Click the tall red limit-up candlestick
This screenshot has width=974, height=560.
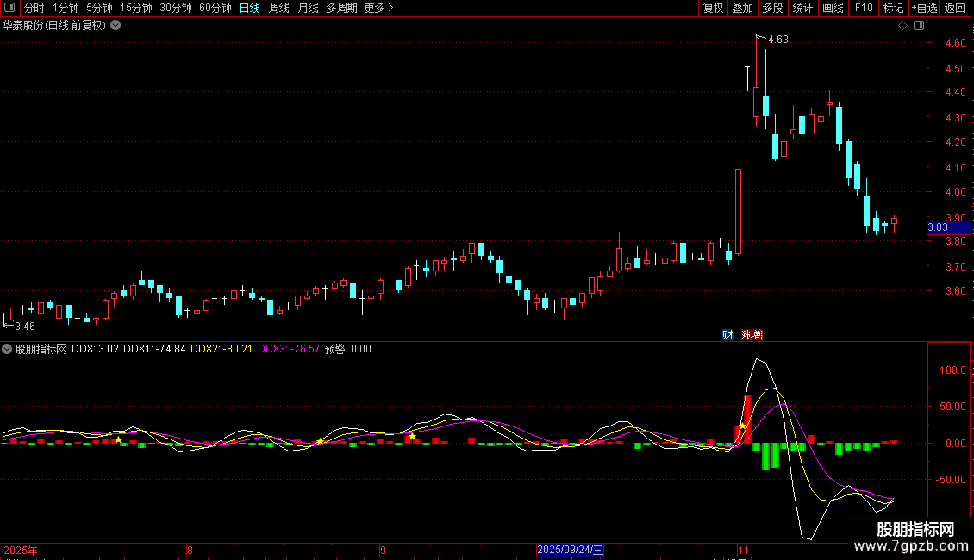(738, 212)
